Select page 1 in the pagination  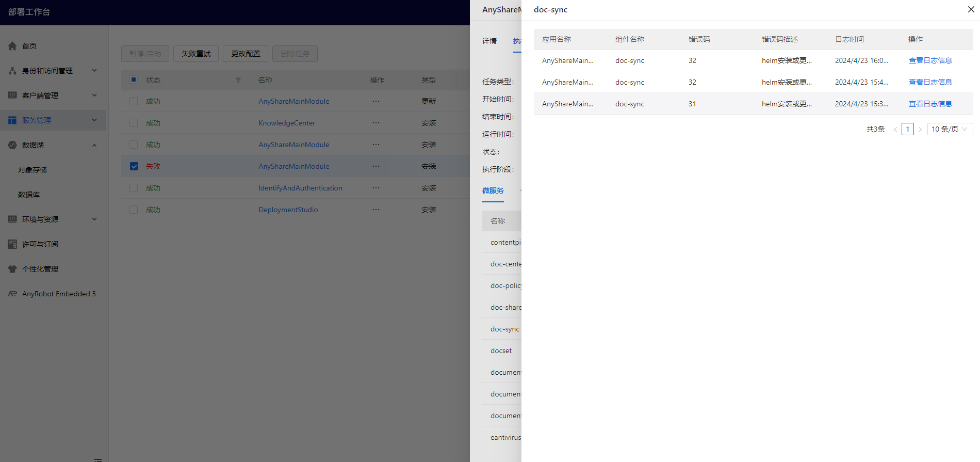coord(908,129)
